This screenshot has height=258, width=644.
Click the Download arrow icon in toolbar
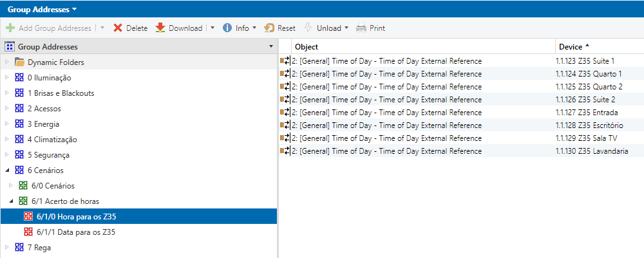click(160, 28)
